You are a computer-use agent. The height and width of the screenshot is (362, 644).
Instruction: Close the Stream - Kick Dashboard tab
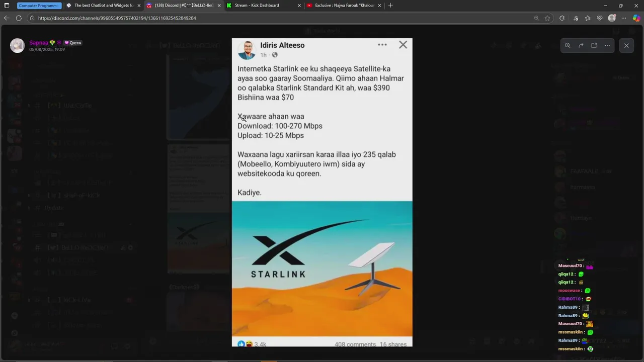[x=299, y=6]
